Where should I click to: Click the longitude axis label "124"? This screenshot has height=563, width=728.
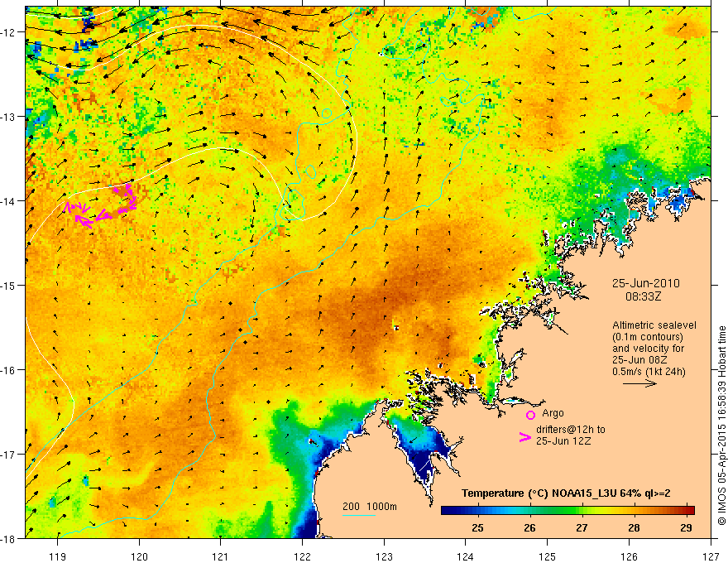click(466, 556)
